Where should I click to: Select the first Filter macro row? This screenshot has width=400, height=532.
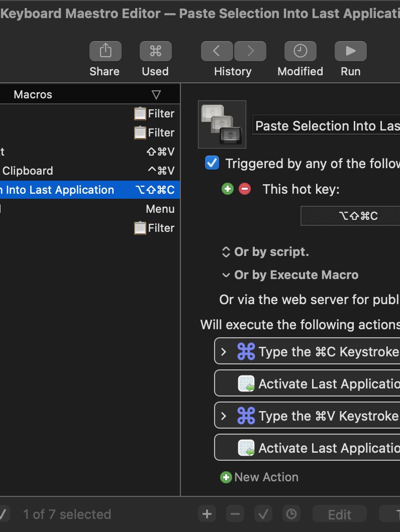tap(90, 113)
